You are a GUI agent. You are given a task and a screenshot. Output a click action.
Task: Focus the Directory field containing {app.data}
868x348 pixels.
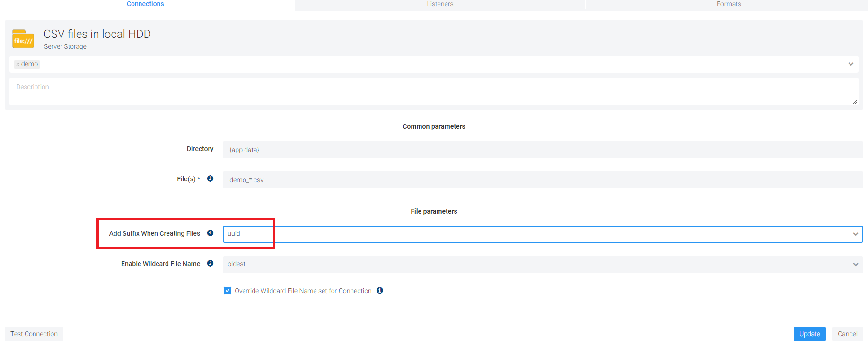542,150
